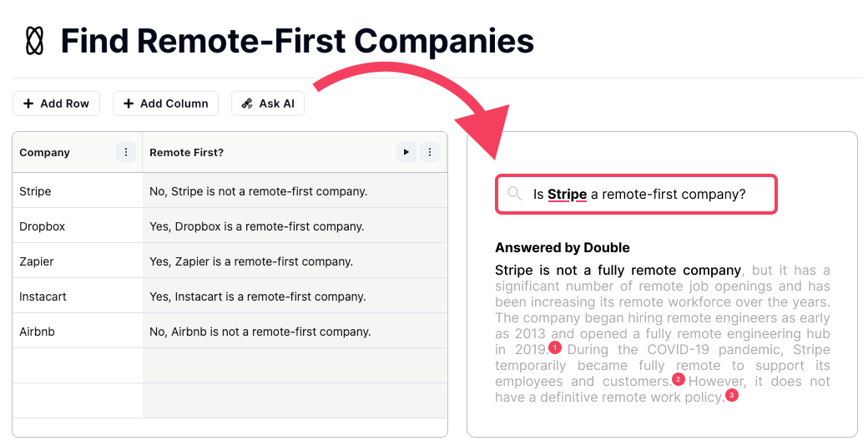Screen dimensions: 868x446
Task: Open the Ask AI tool
Action: [x=268, y=104]
